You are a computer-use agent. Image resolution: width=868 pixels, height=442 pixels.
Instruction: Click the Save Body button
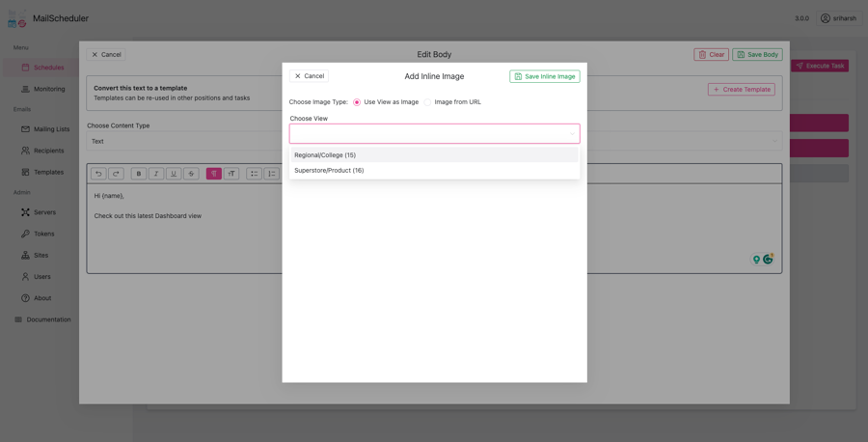click(x=757, y=54)
